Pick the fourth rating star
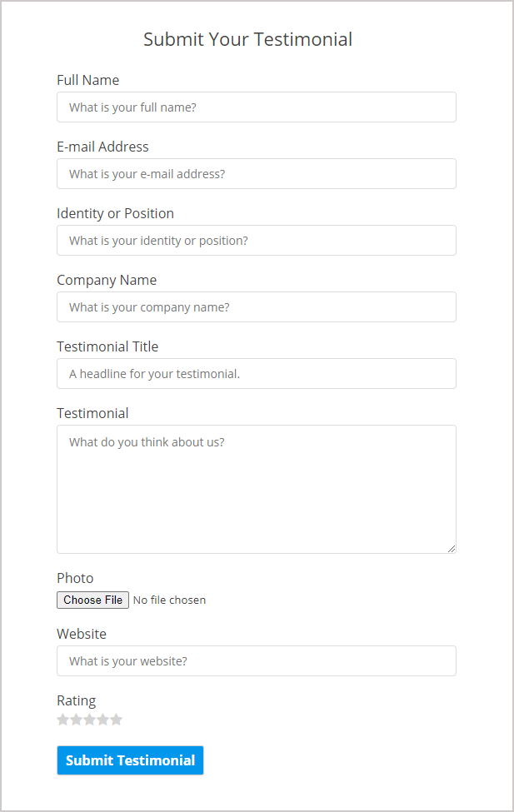Viewport: 514px width, 812px height. (103, 720)
